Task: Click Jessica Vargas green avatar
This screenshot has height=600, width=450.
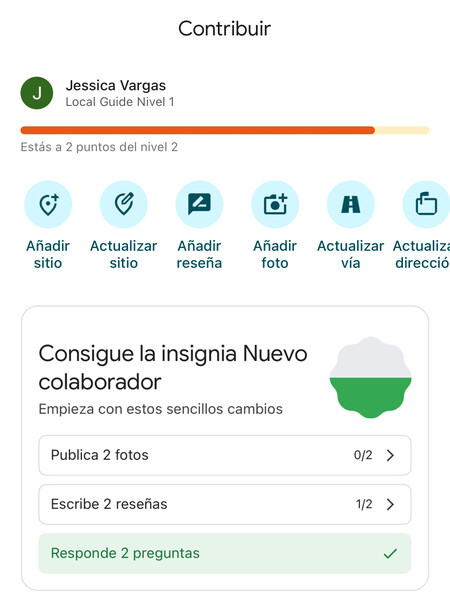Action: [x=37, y=93]
